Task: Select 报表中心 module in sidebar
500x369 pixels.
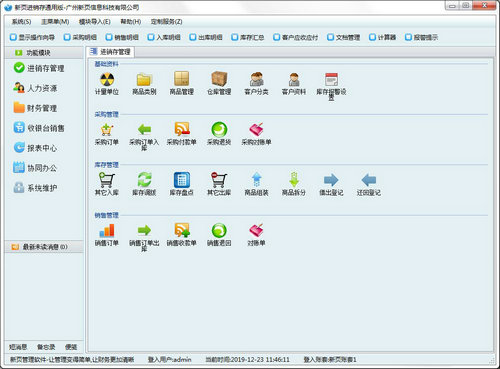Action: (35, 148)
